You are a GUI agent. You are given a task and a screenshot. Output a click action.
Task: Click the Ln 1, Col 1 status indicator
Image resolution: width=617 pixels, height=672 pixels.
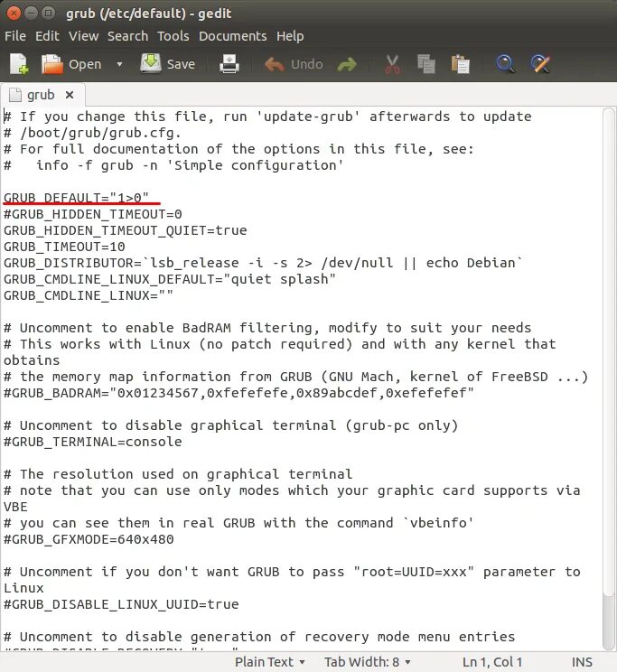[492, 662]
